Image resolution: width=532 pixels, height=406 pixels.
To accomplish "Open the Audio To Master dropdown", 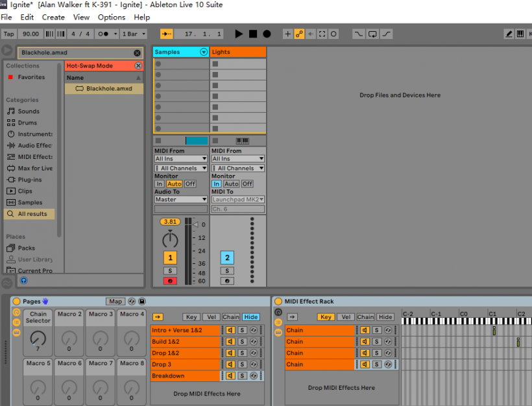I will pos(181,200).
